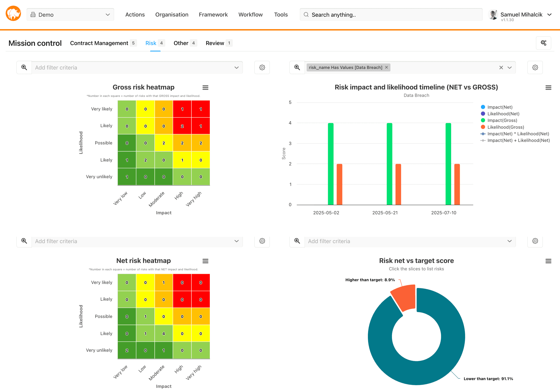Open the Workflow menu
560x392 pixels.
tap(250, 15)
